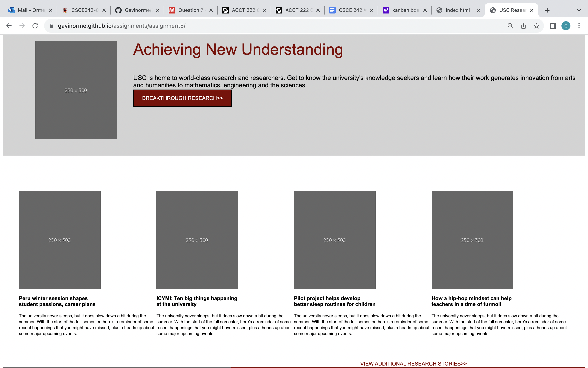Viewport: 588px width, 368px height.
Task: Click the hero placeholder image beside heading
Action: point(76,90)
